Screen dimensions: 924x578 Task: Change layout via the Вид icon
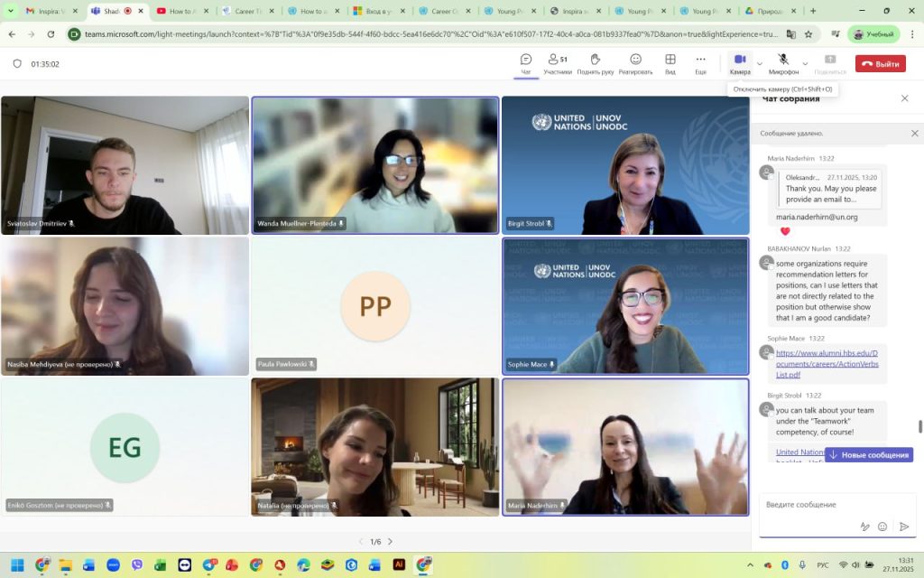[x=670, y=63]
